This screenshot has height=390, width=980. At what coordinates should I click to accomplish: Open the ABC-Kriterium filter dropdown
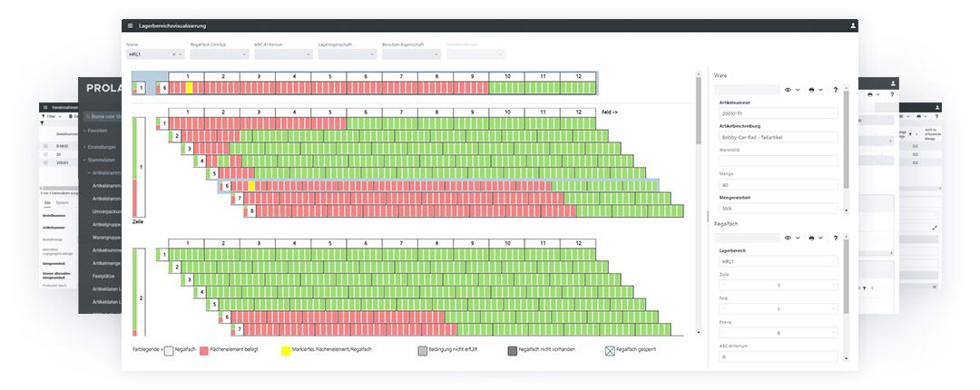pos(283,54)
